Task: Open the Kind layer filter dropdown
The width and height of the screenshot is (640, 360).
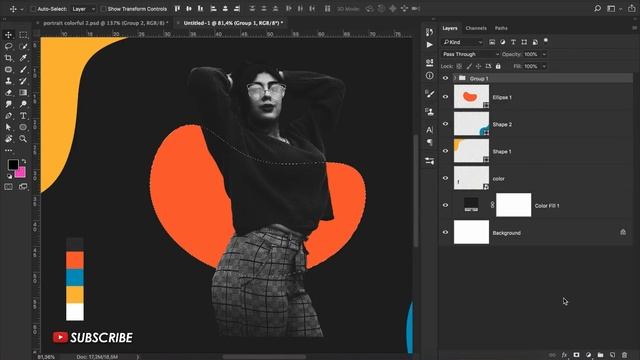Action: pyautogui.click(x=463, y=42)
